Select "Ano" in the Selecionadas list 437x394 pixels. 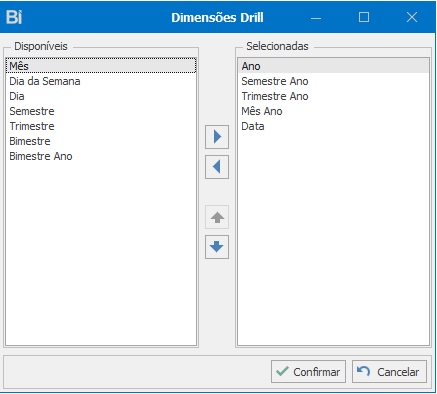[x=333, y=66]
